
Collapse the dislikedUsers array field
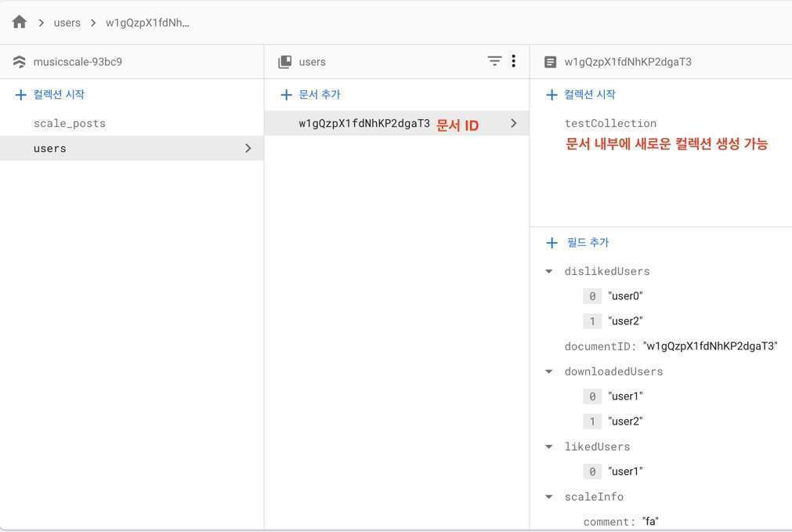(549, 272)
